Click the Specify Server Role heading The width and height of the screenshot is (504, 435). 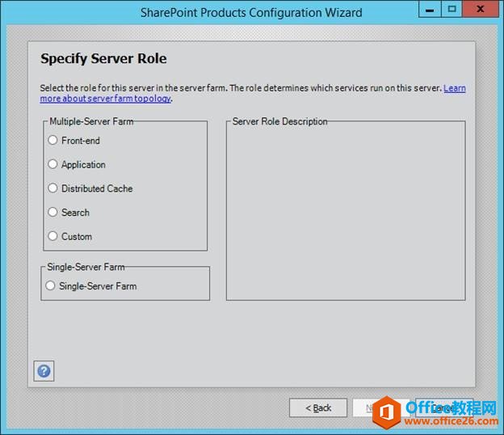103,58
